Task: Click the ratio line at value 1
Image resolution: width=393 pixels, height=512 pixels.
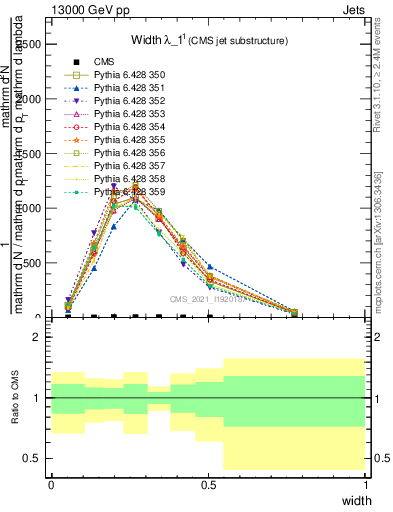Action: 208,398
